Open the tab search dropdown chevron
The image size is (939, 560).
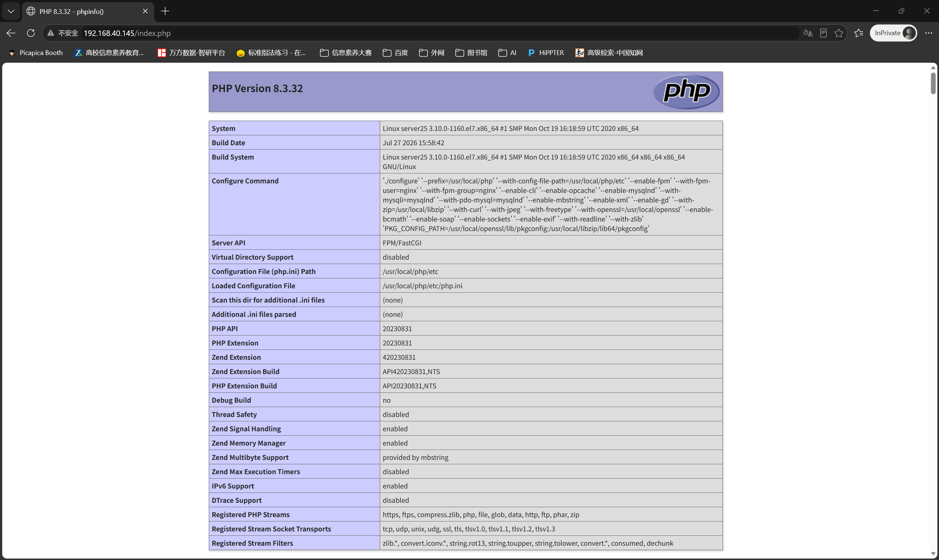click(11, 11)
